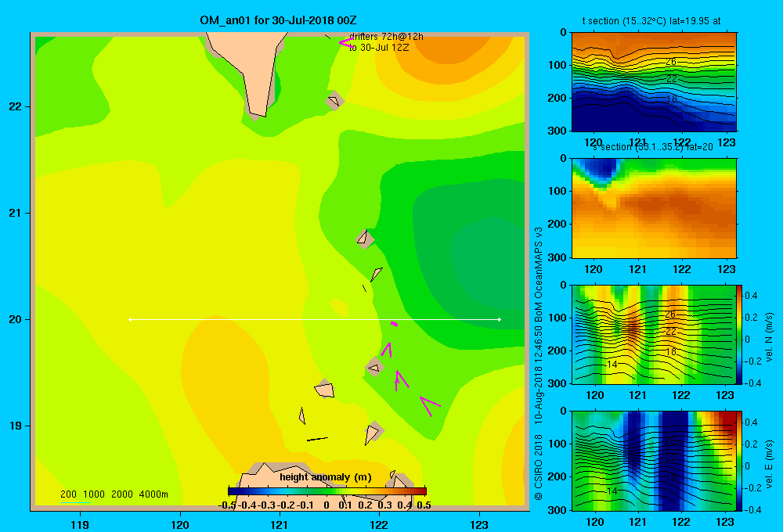Click longitude label 121 below main map
This screenshot has height=532, width=783.
280,524
